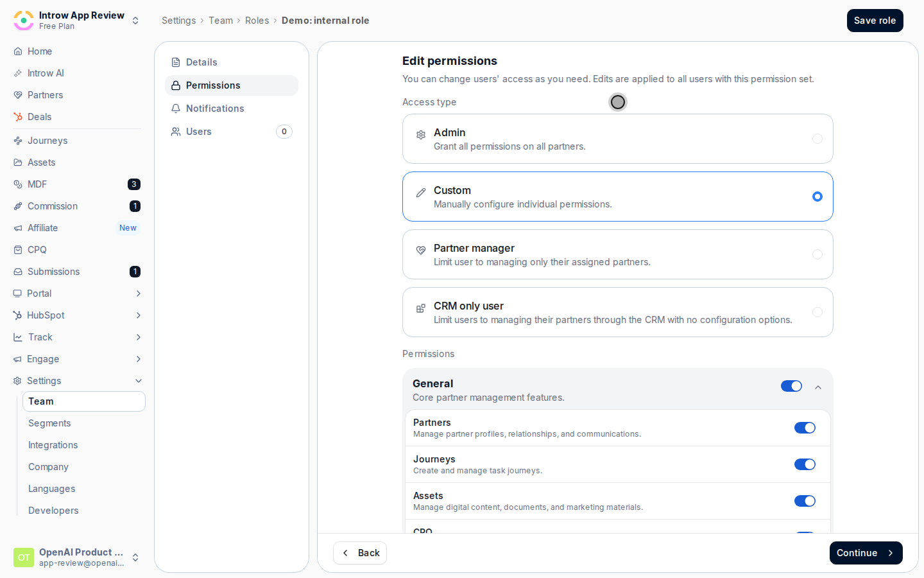This screenshot has width=924, height=578.
Task: Click the Continue button
Action: pyautogui.click(x=866, y=553)
